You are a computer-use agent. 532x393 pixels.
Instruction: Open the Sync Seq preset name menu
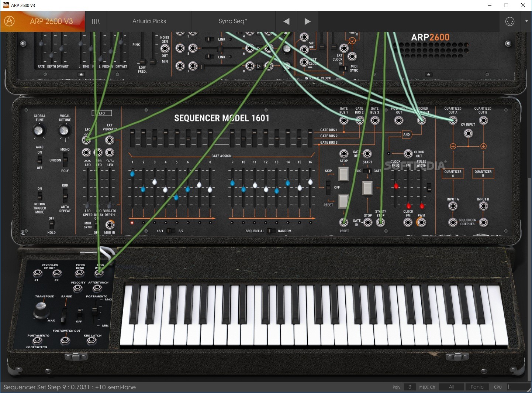click(x=233, y=21)
